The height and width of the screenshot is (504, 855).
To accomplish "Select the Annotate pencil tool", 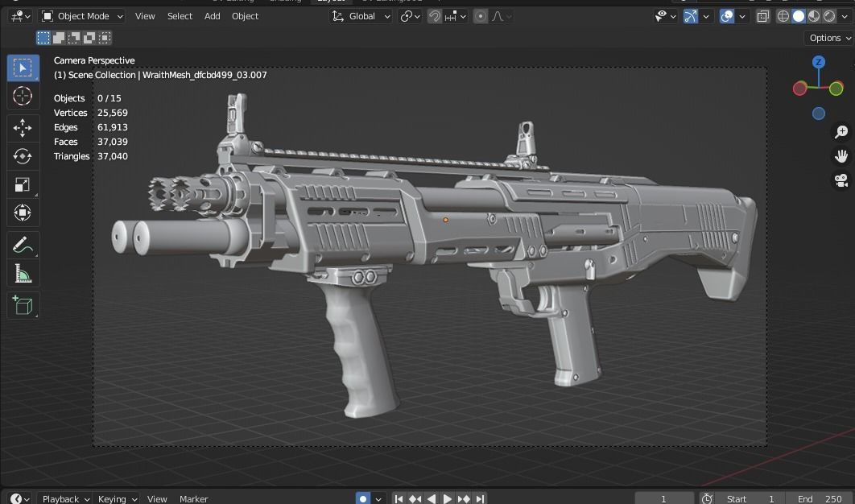I will pyautogui.click(x=23, y=246).
